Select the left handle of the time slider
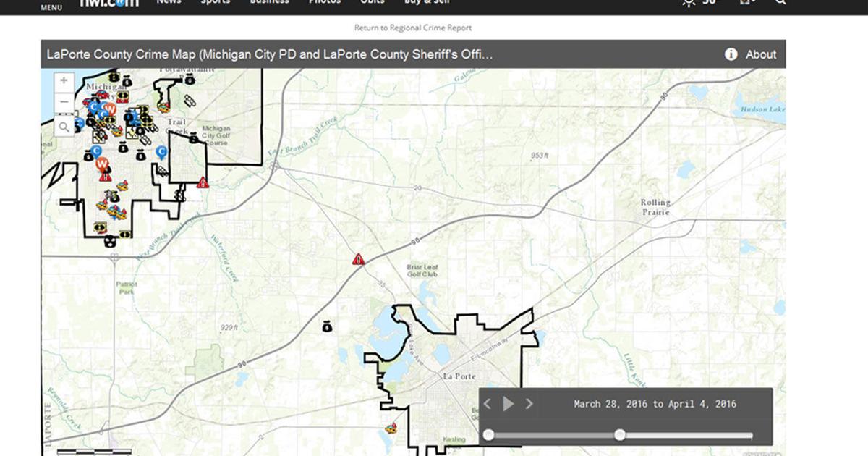The image size is (868, 456). point(489,435)
